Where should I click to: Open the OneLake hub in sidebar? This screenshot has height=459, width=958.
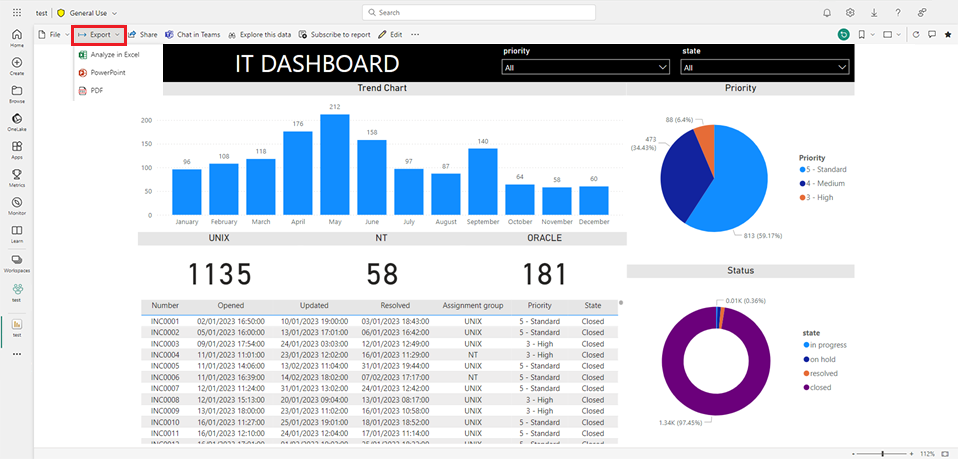tap(16, 121)
